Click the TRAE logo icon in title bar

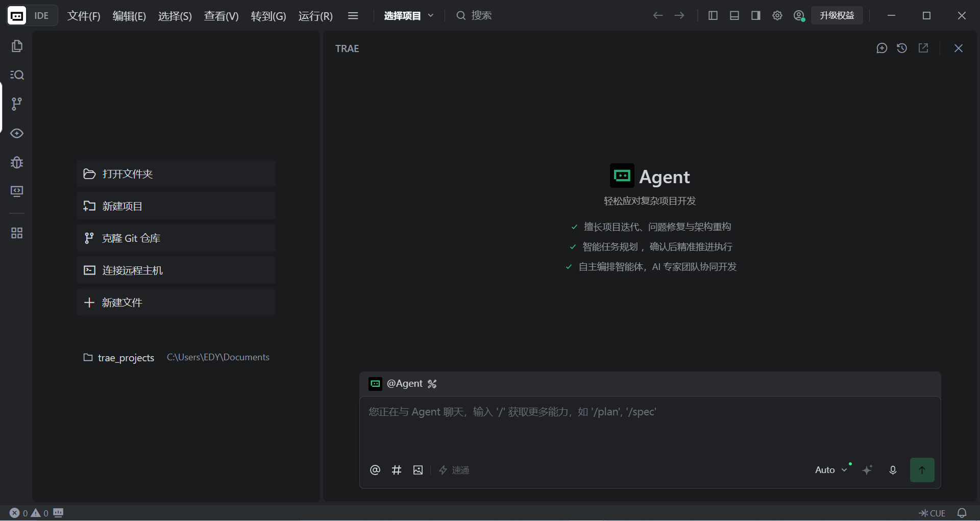point(17,16)
